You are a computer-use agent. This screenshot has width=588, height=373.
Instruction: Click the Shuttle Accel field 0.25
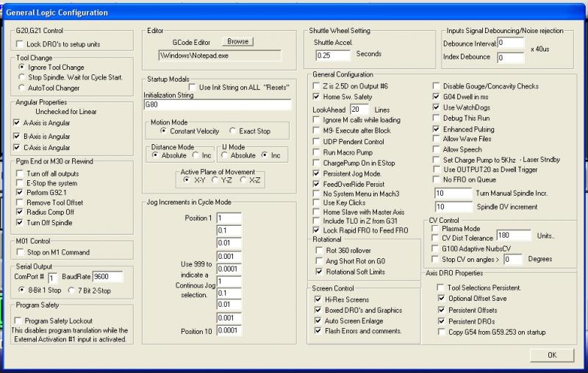[333, 55]
